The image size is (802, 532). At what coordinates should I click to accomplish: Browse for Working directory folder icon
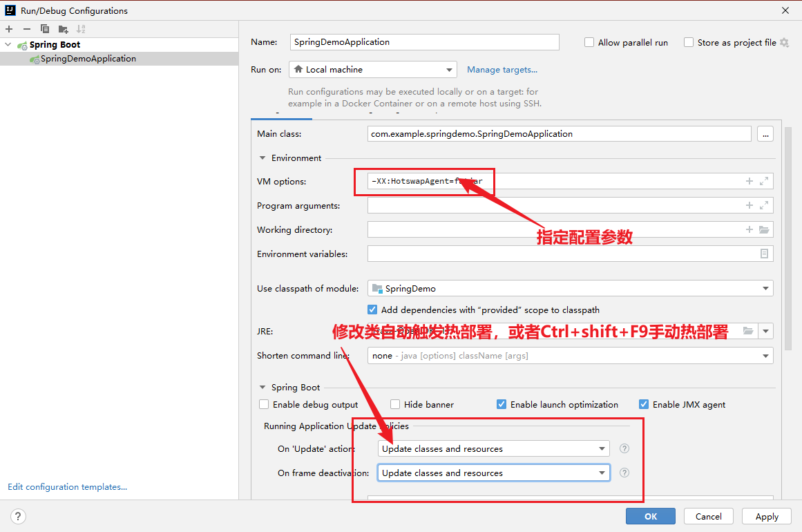tap(764, 229)
